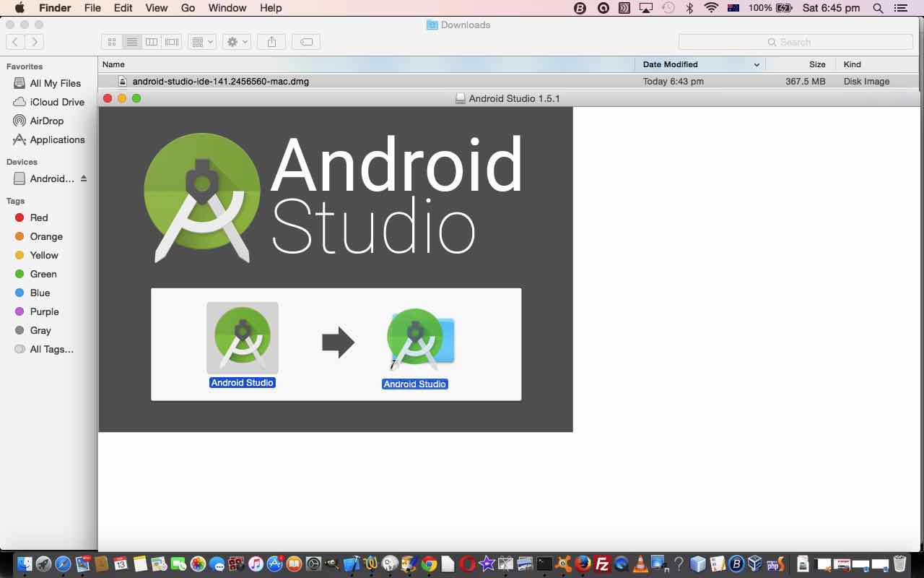This screenshot has height=578, width=924.
Task: Open the Go menu
Action: pos(188,8)
